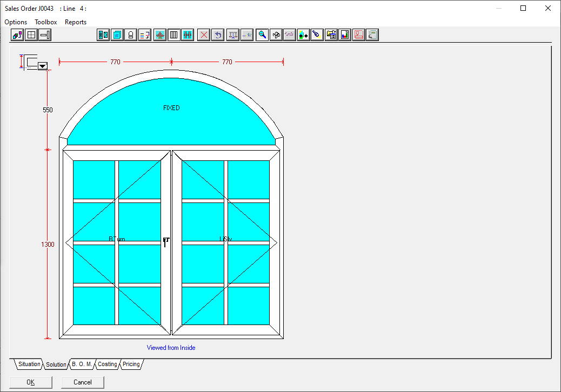Viewport: 561px width, 392px height.
Task: Open the Toolbox menu
Action: (46, 22)
